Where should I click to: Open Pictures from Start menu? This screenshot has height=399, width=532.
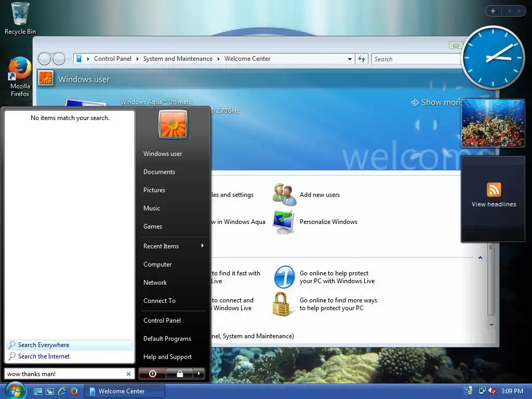coord(154,190)
